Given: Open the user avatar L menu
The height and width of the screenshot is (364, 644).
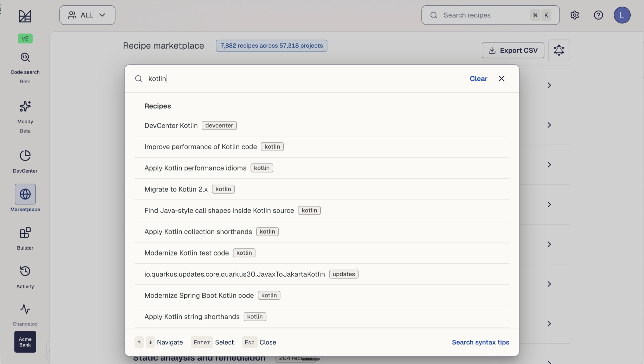Looking at the screenshot, I should point(622,15).
